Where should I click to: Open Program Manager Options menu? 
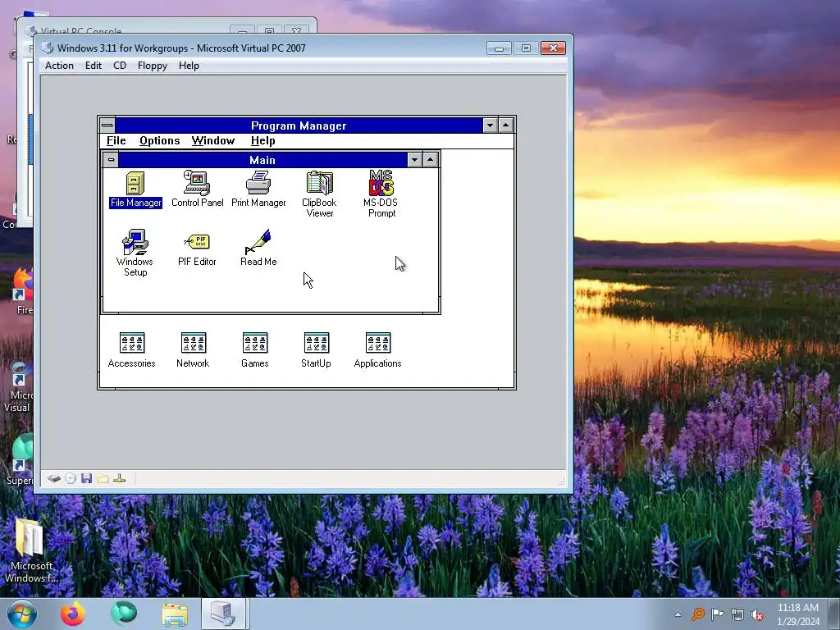[160, 141]
